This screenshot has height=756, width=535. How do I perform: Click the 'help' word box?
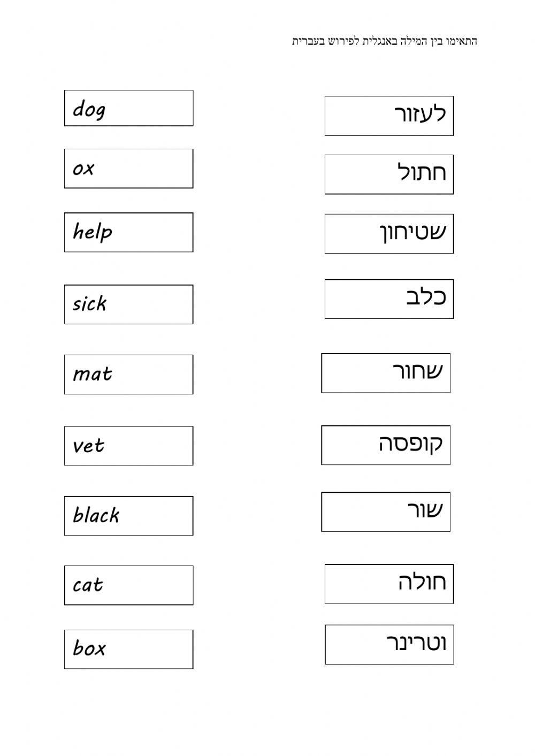[128, 232]
